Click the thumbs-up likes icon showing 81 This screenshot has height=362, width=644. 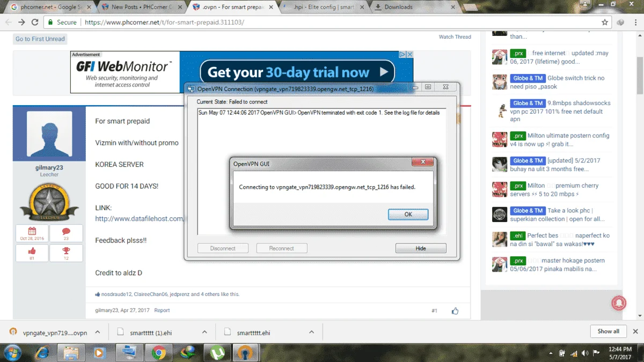[x=32, y=250]
